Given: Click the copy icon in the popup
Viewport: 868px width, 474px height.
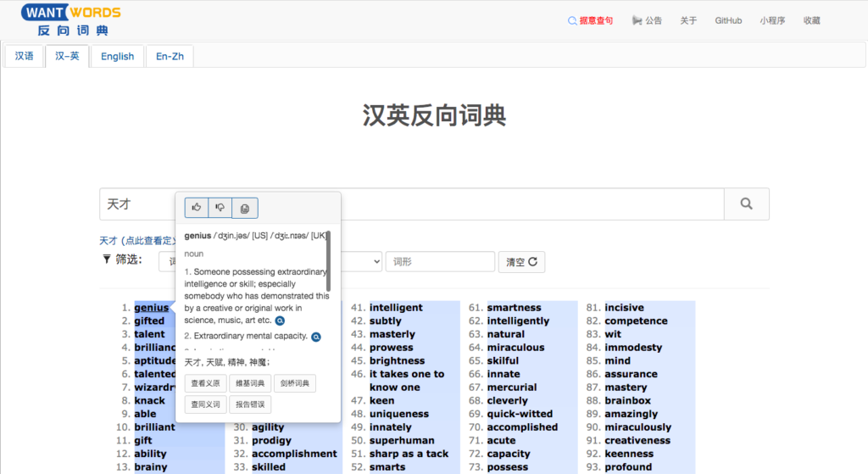Looking at the screenshot, I should (245, 209).
